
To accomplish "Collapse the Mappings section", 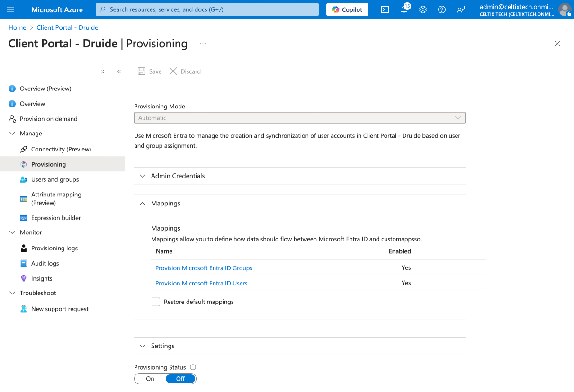I will click(x=165, y=204).
